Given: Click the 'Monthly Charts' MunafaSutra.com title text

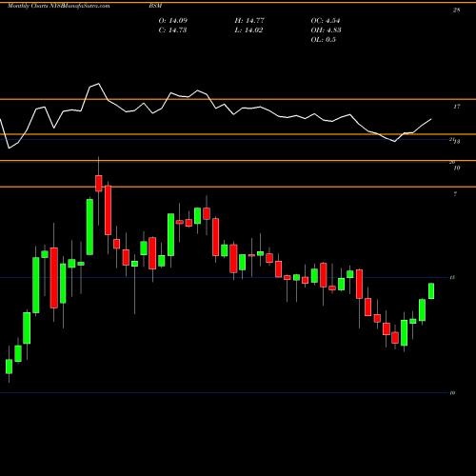Looking at the screenshot, I should [59, 6].
